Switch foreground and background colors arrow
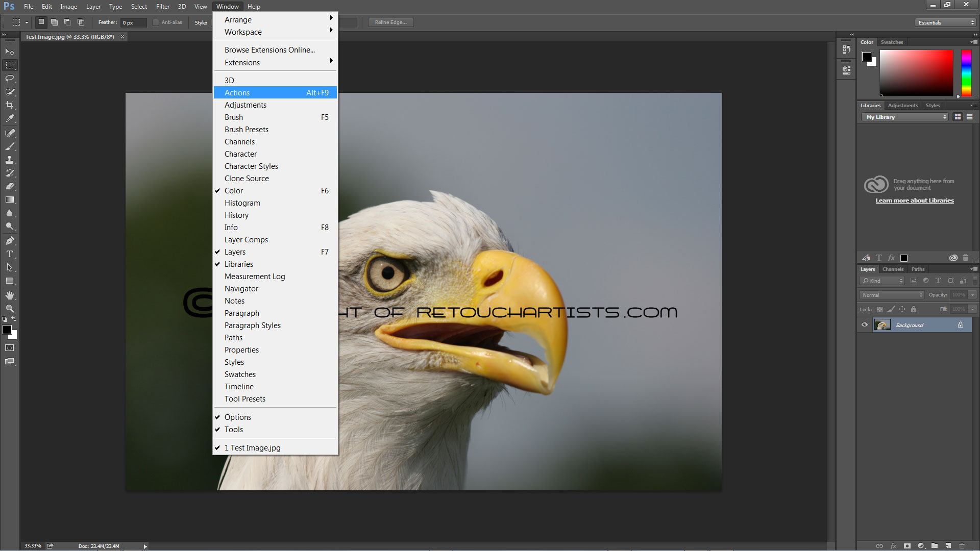The image size is (980, 551). (14, 319)
